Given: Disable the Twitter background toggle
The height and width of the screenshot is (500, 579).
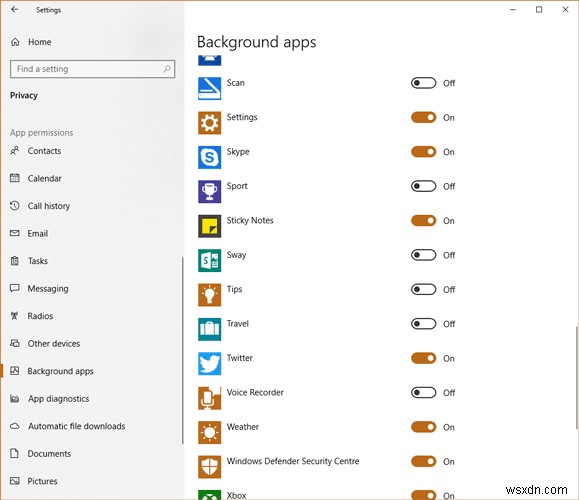Looking at the screenshot, I should click(424, 358).
